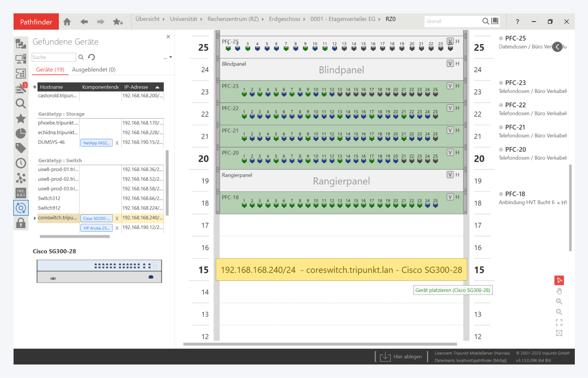Image resolution: width=588 pixels, height=378 pixels.
Task: Refresh the found devices list
Action: point(92,57)
